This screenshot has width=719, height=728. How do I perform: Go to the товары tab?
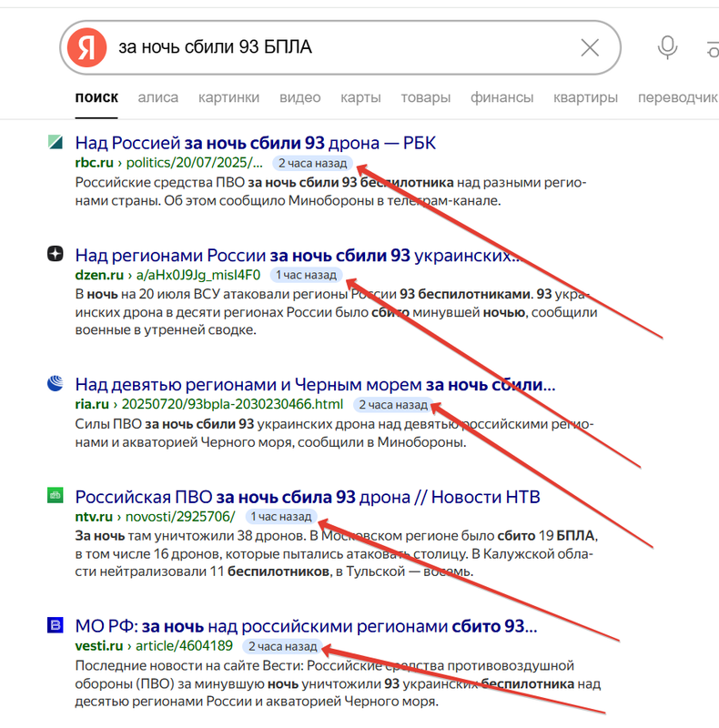click(x=425, y=97)
